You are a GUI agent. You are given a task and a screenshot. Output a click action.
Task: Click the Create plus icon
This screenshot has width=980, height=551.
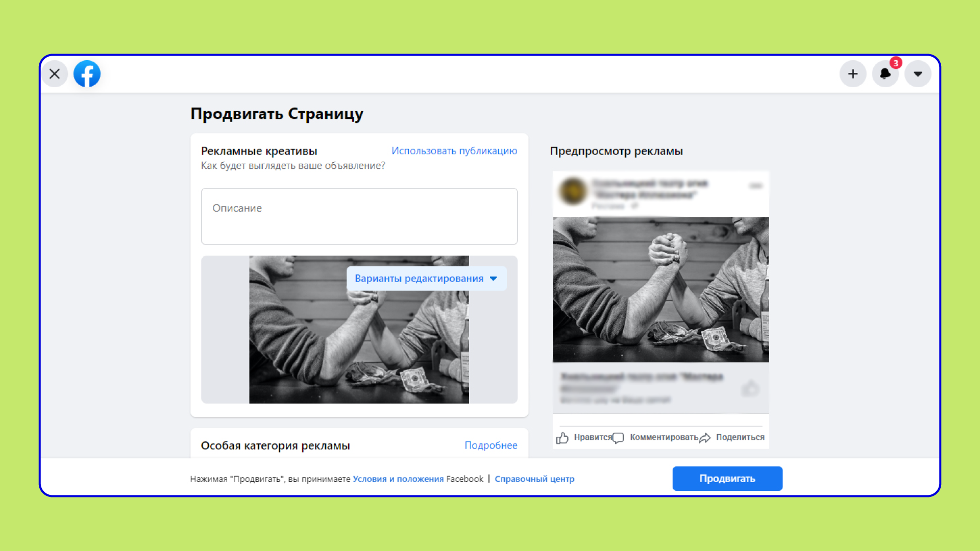point(853,74)
